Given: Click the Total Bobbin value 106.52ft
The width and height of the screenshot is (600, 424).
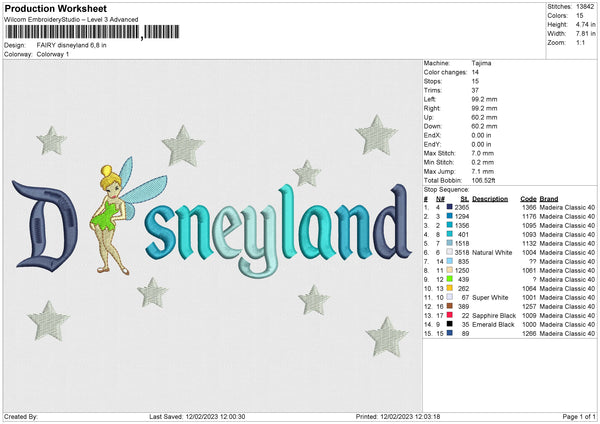Looking at the screenshot, I should pos(483,180).
